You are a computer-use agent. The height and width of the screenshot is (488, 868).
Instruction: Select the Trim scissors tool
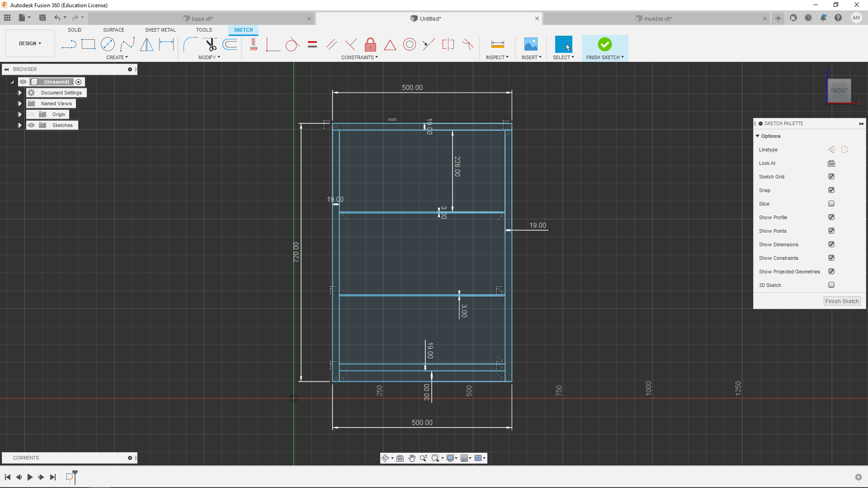211,44
